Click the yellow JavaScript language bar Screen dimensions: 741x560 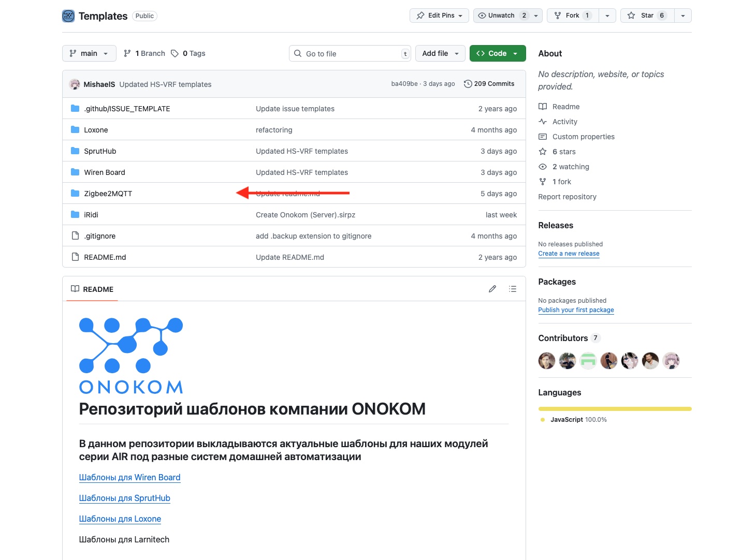615,409
